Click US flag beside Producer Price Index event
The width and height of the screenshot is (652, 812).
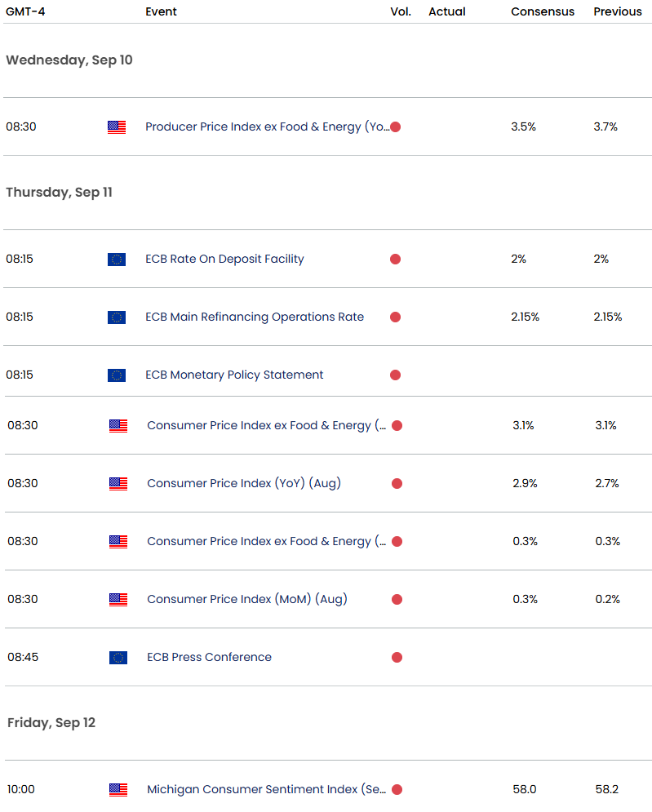click(x=117, y=127)
